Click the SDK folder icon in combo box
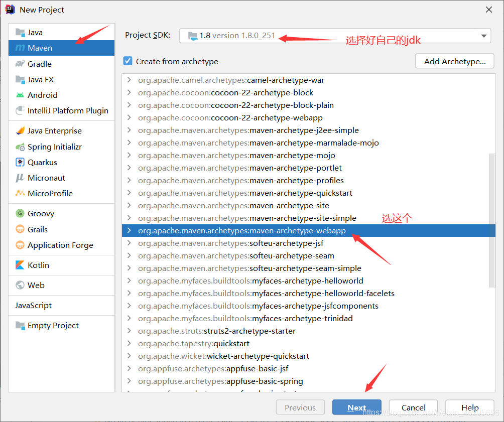 point(193,36)
